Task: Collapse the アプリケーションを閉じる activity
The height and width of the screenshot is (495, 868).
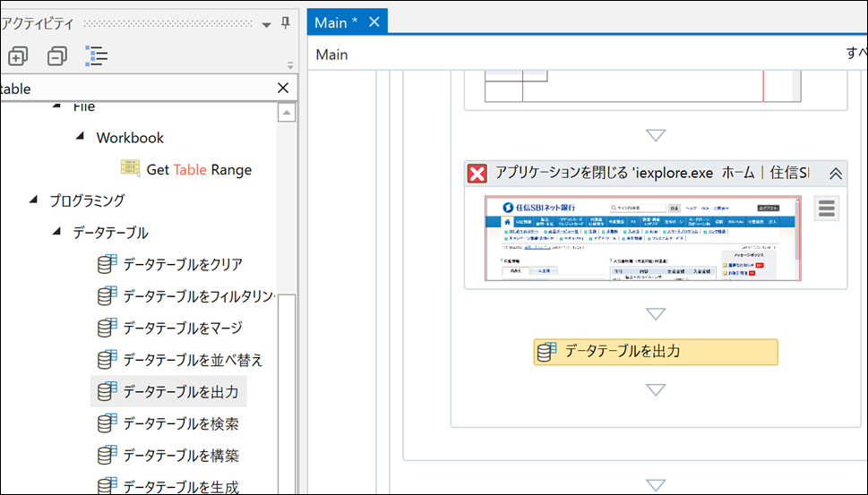Action: [x=836, y=174]
